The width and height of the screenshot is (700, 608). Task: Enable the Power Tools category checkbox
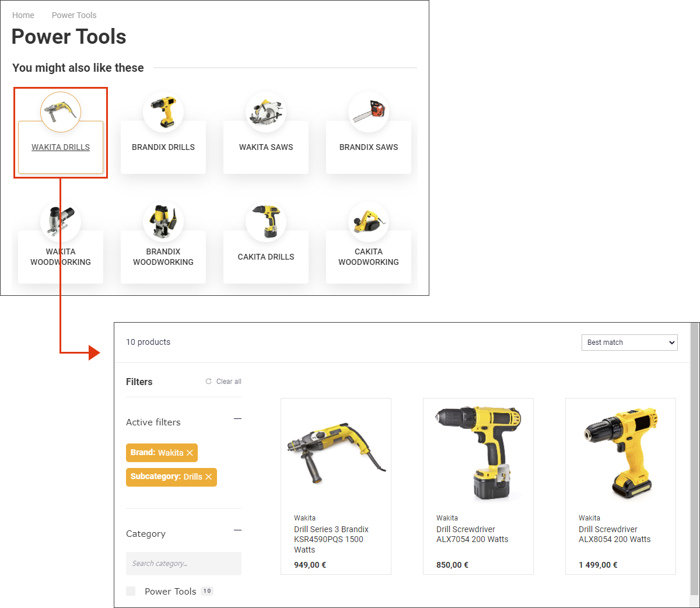pos(131,590)
